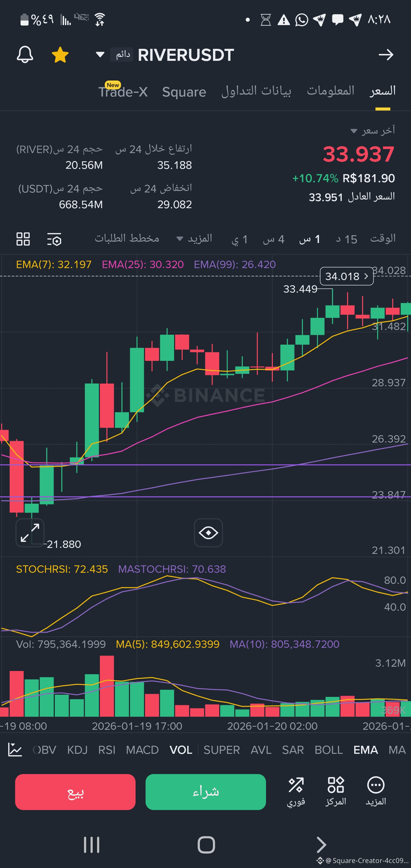
Task: Tap the EMA(7): 32.197 legend
Action: 54,264
